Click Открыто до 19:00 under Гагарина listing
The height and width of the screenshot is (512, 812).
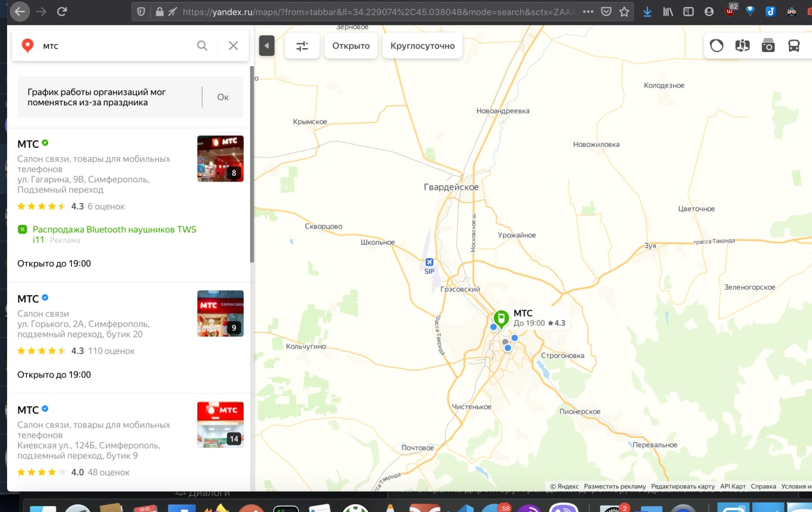coord(54,263)
